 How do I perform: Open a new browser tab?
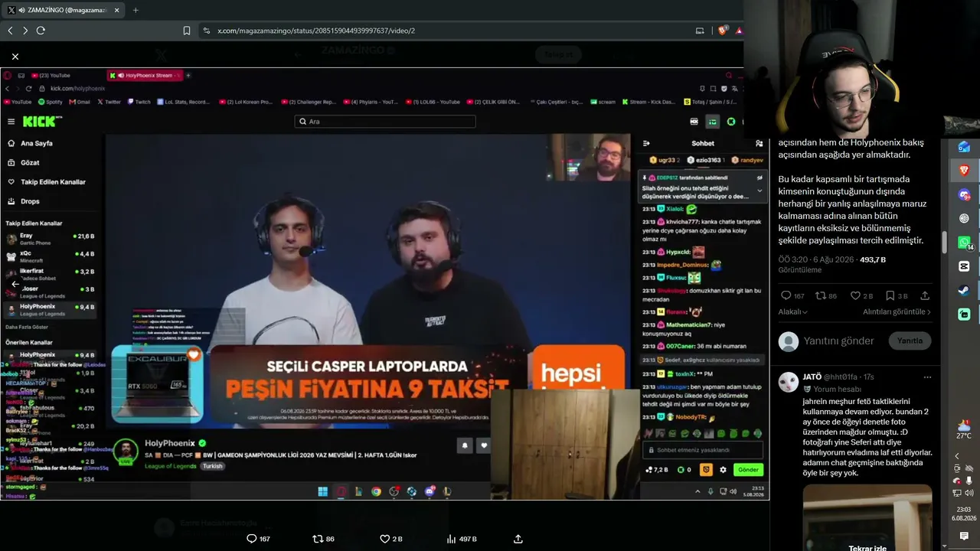coord(136,10)
